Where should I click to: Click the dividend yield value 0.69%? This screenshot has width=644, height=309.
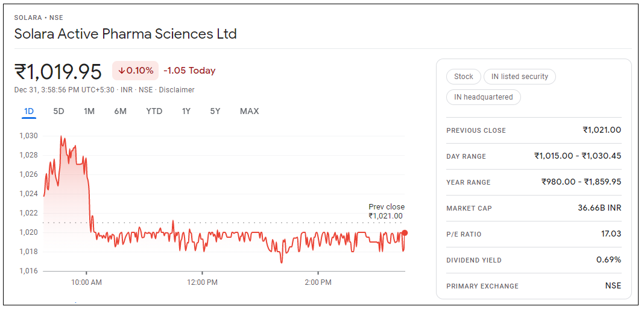coord(608,260)
